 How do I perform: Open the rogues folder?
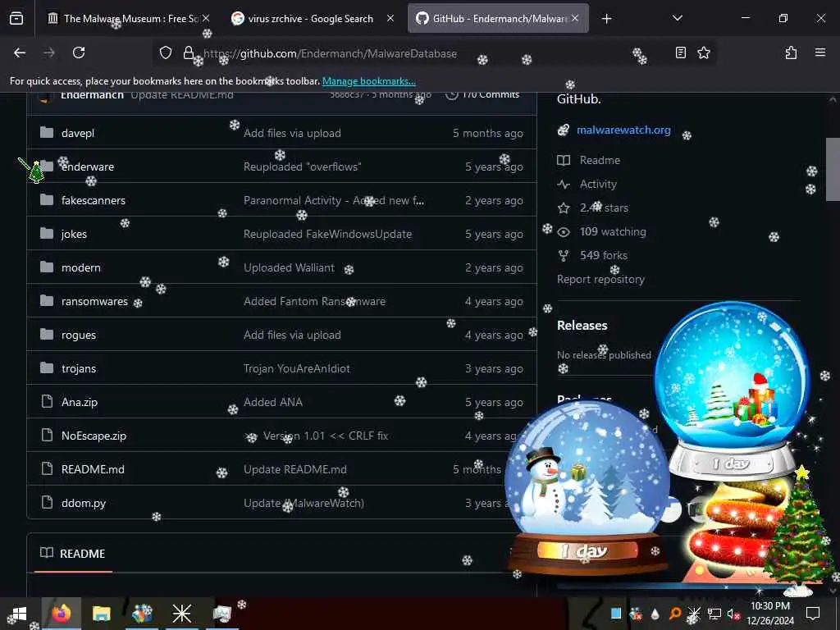pyautogui.click(x=79, y=336)
